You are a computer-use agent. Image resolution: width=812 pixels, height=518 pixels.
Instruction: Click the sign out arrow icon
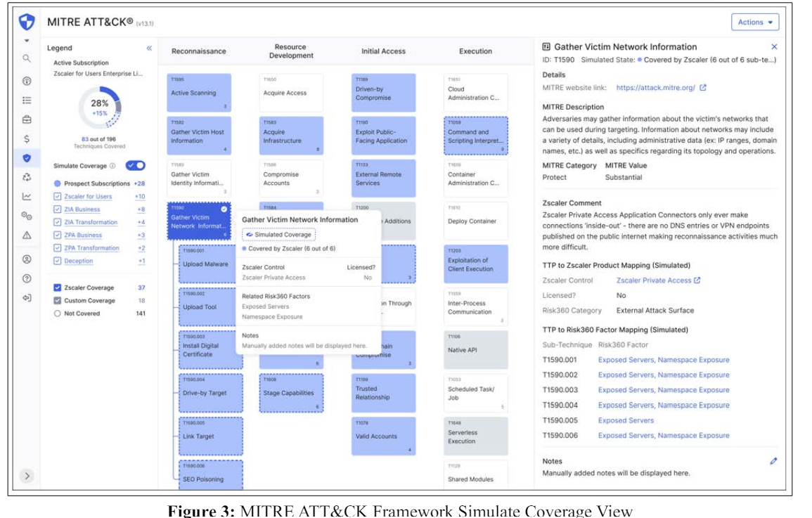(27, 297)
